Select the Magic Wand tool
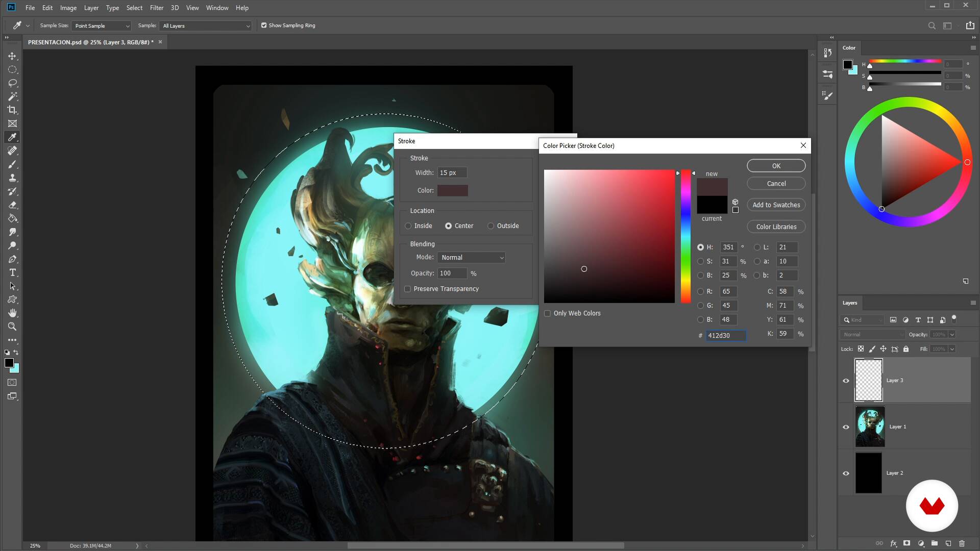980x551 pixels. (x=12, y=96)
